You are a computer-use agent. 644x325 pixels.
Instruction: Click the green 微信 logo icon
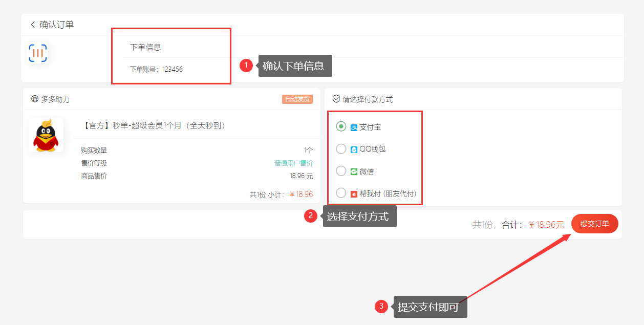[354, 172]
